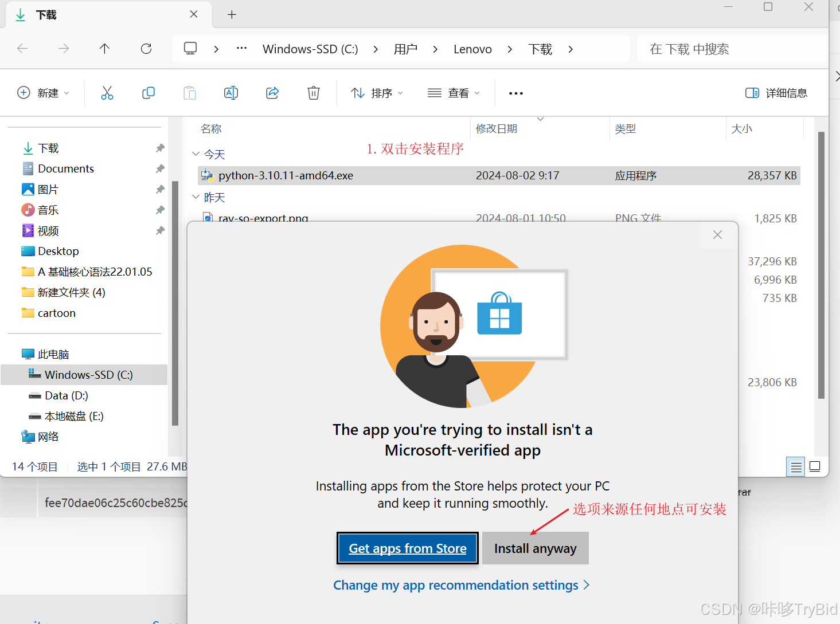This screenshot has width=840, height=624.
Task: Click the file list vertical scrollbar
Action: [x=821, y=265]
